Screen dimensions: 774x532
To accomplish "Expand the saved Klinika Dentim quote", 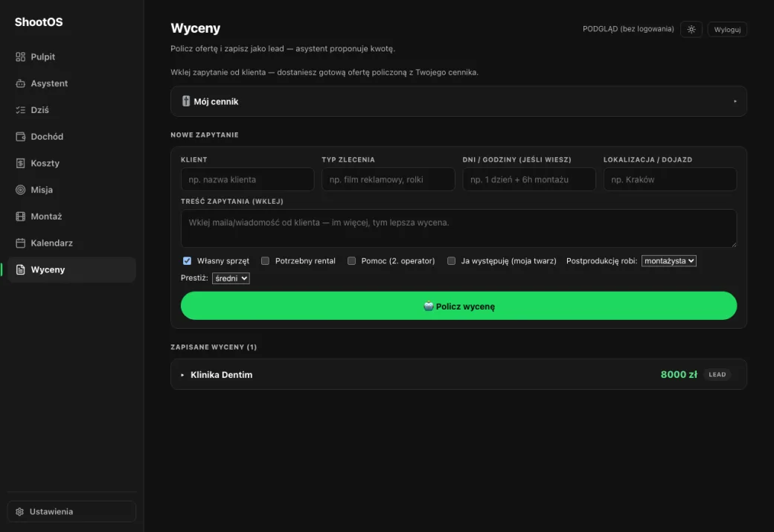I will click(x=458, y=374).
